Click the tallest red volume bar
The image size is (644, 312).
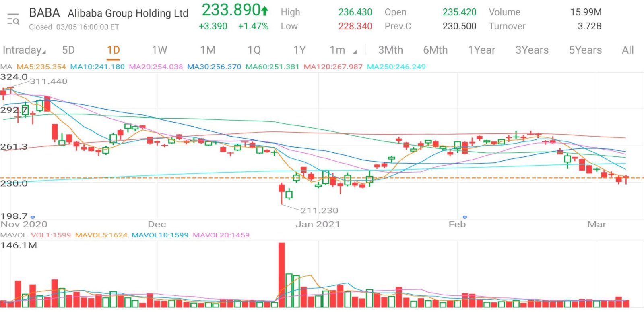click(x=281, y=275)
